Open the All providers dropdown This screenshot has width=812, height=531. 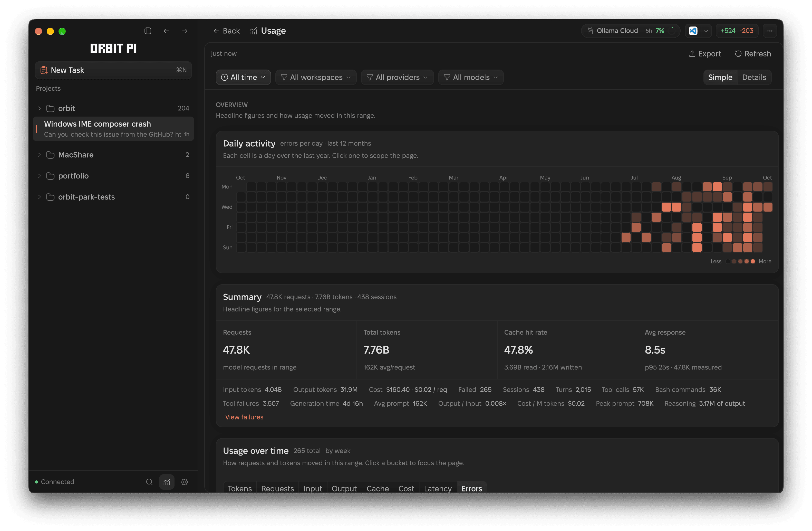tap(397, 78)
